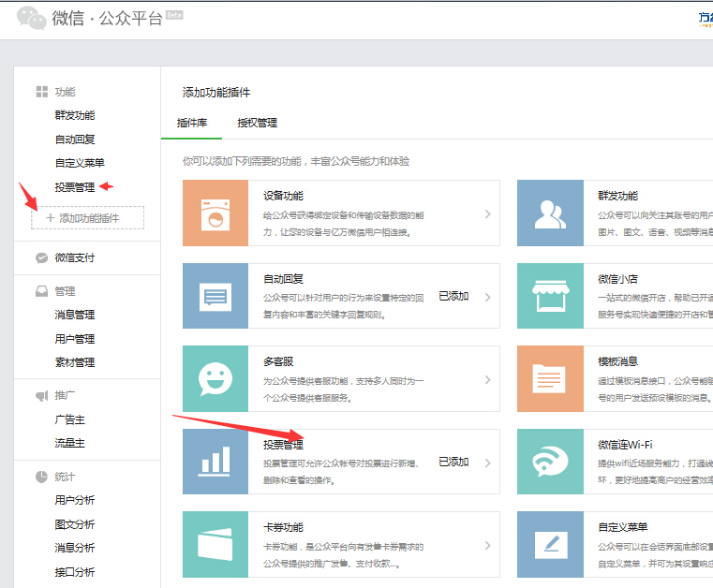Switch to the 授权管理 tab

point(257,123)
